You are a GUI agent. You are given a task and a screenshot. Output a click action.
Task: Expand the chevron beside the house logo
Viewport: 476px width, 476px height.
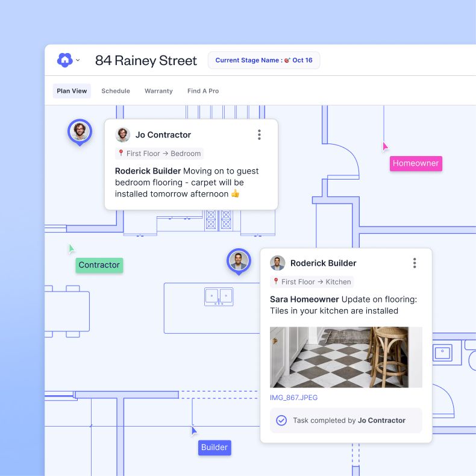[x=78, y=60]
